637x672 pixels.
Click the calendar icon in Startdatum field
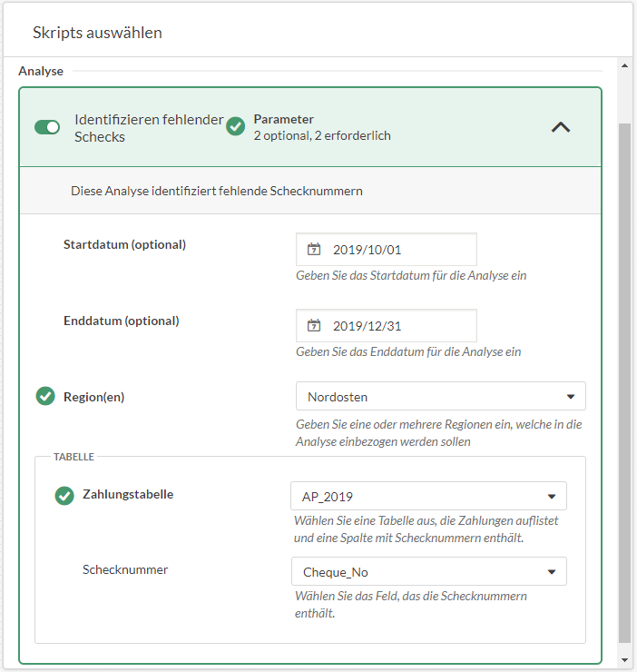(x=314, y=250)
